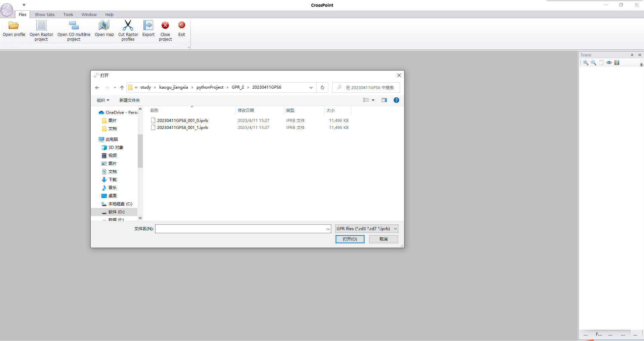Select 本地磁盘 (C:) drive
The width and height of the screenshot is (644, 341).
[117, 204]
